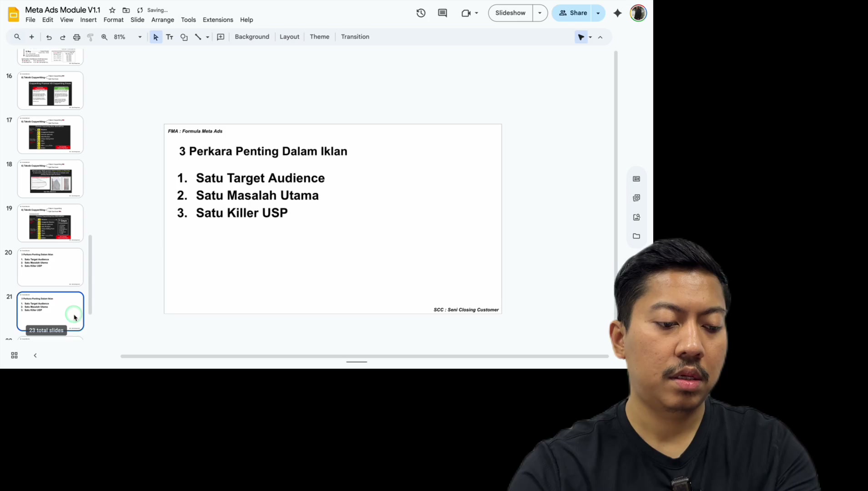Open the Format menu

click(x=113, y=20)
